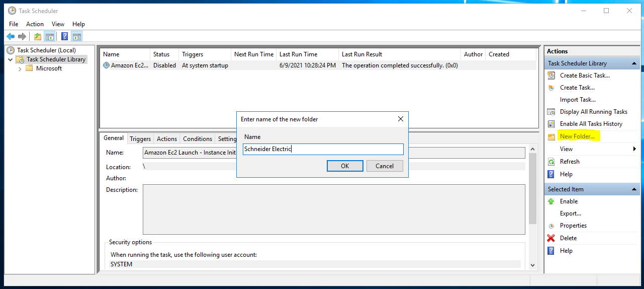Switch to the General tab
The width and height of the screenshot is (644, 289).
point(114,138)
